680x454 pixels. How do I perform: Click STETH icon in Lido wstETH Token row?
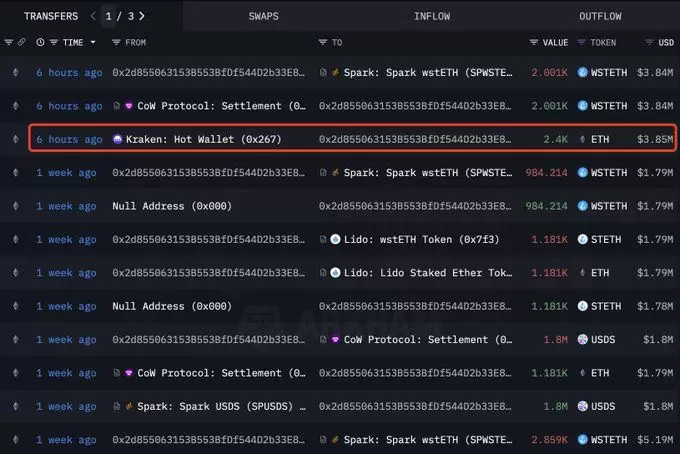click(582, 239)
